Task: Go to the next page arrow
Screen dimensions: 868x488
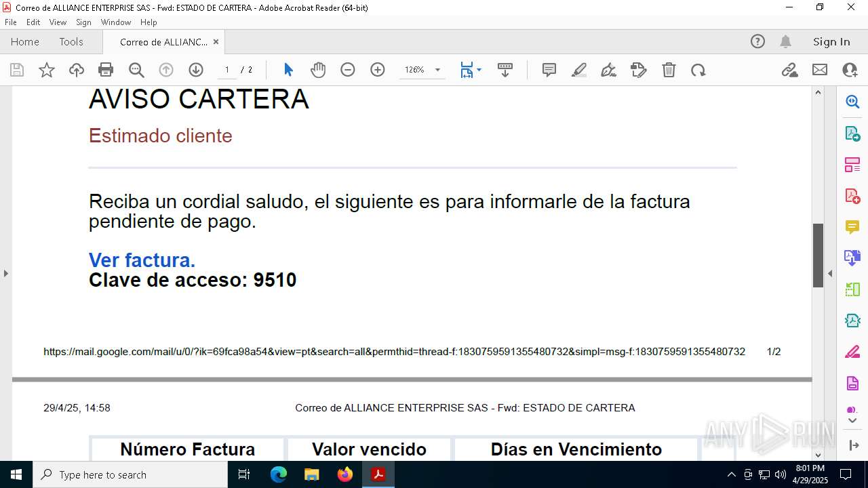Action: (196, 70)
